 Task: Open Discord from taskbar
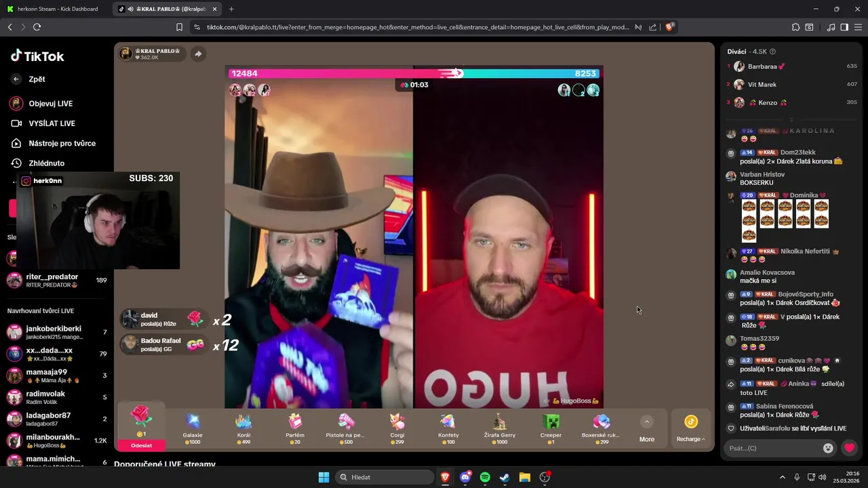tap(465, 477)
